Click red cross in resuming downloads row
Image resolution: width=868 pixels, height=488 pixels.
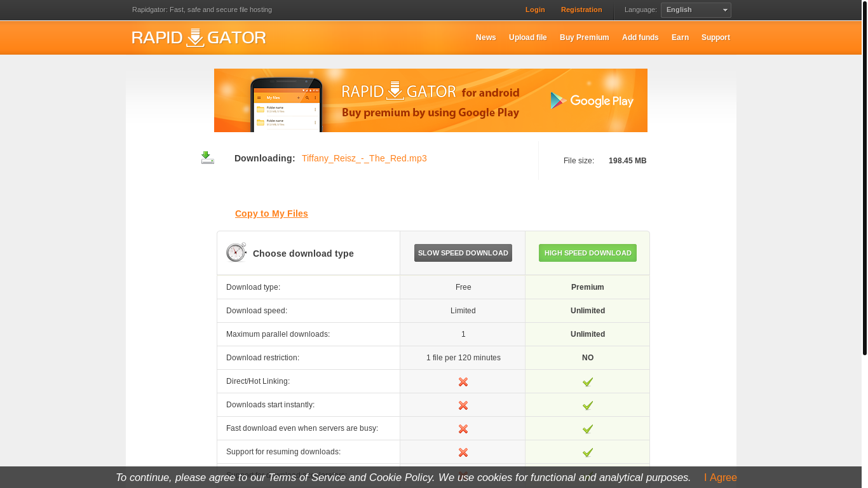[x=463, y=452]
